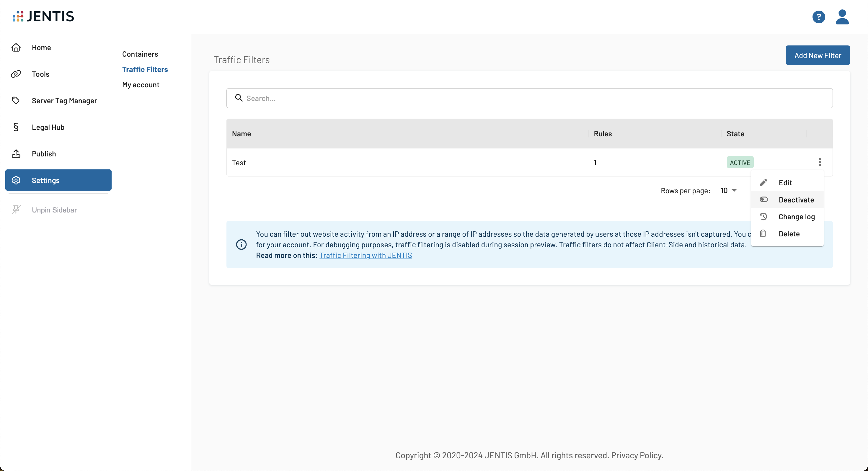The width and height of the screenshot is (868, 471).
Task: Choose Delete in the context menu
Action: pos(789,234)
